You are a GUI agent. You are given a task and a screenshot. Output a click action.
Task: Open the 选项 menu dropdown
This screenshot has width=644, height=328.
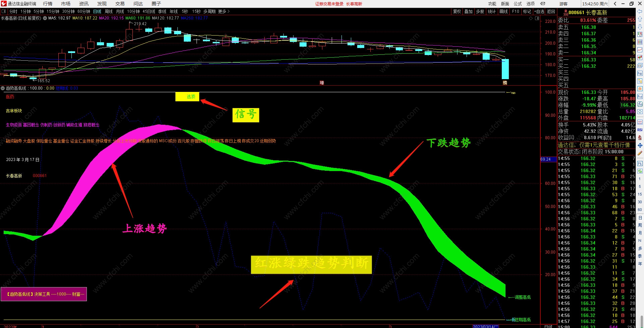(531, 4)
